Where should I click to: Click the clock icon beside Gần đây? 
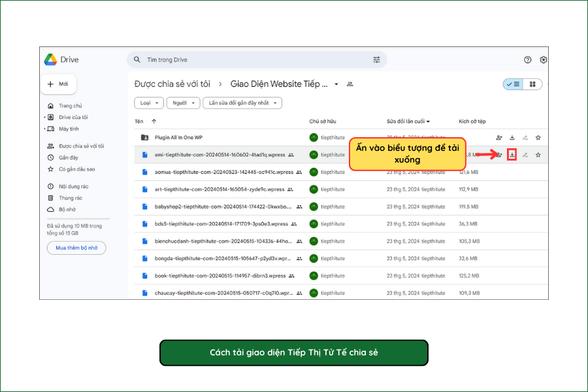point(50,157)
